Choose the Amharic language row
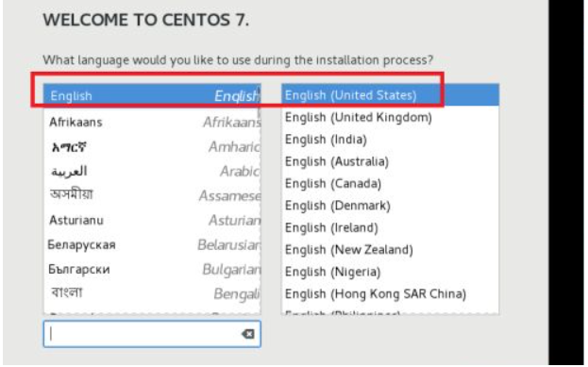This screenshot has width=588, height=367. click(152, 146)
